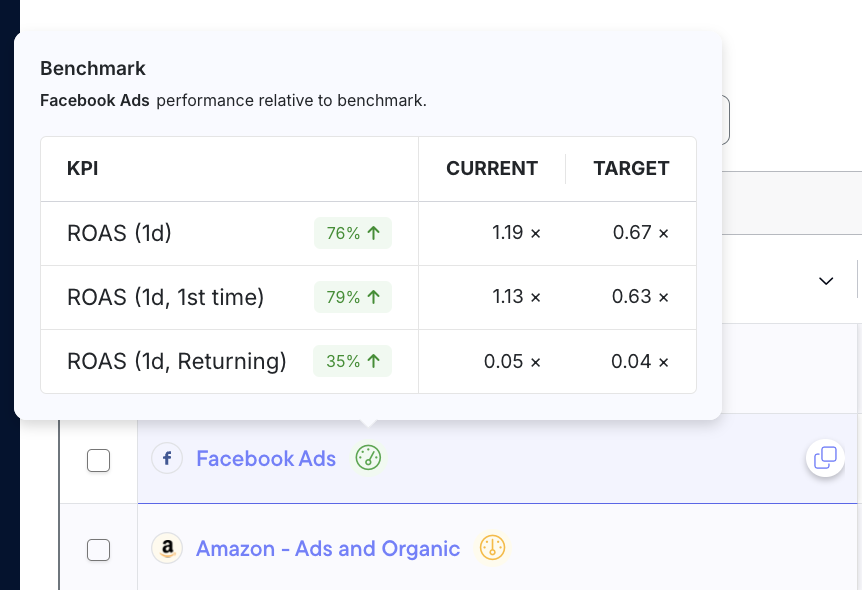The width and height of the screenshot is (862, 590).
Task: Click the 79% up arrow badge
Action: tap(353, 297)
